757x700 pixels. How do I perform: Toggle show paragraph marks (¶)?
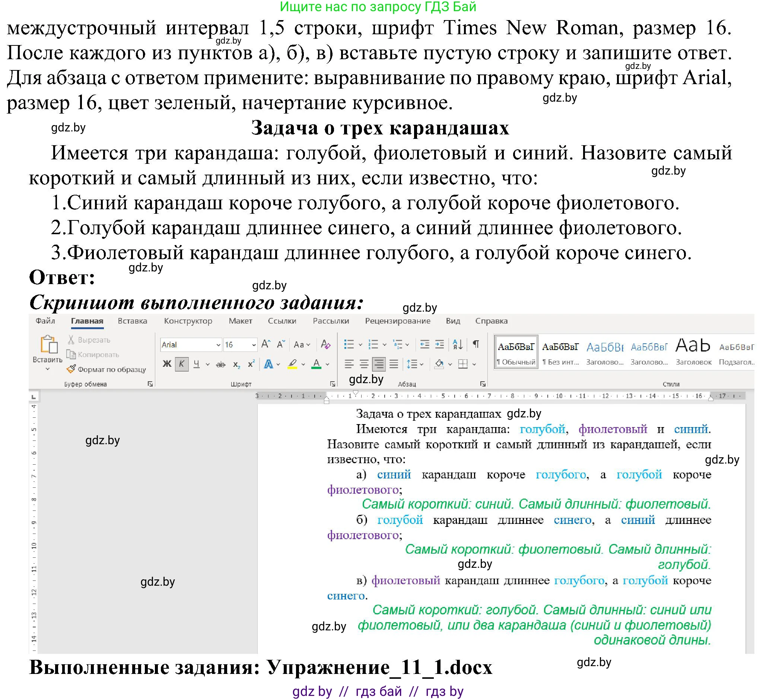click(x=476, y=344)
